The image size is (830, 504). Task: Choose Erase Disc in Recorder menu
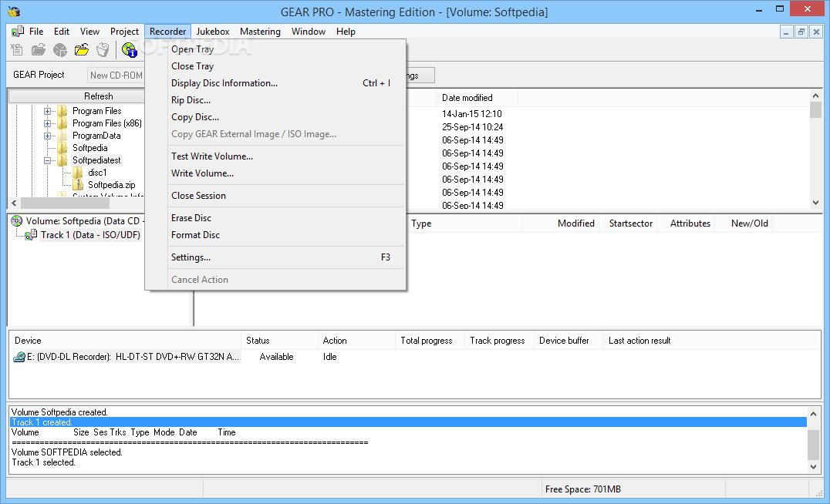[x=276, y=217]
